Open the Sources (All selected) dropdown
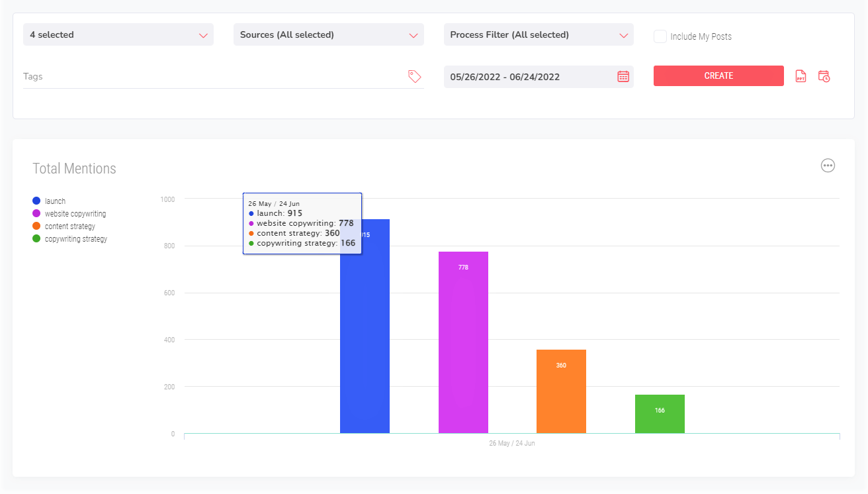 click(329, 34)
